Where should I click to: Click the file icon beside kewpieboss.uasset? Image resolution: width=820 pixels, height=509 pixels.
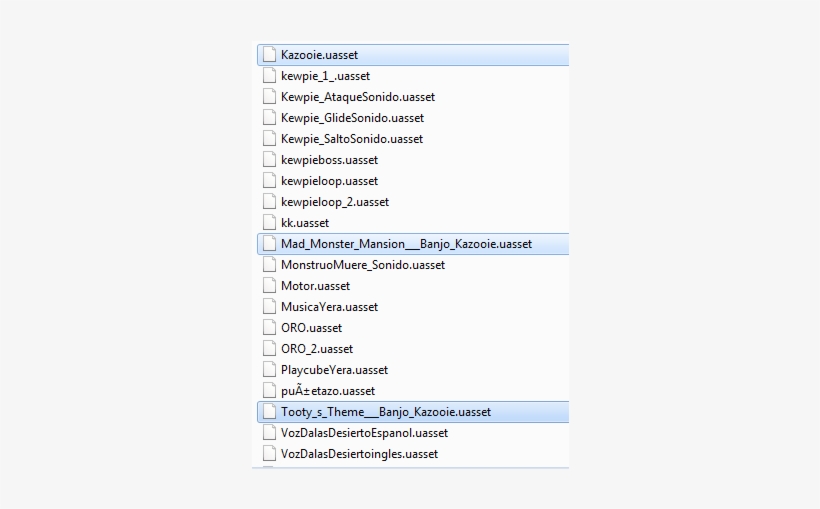pos(269,159)
